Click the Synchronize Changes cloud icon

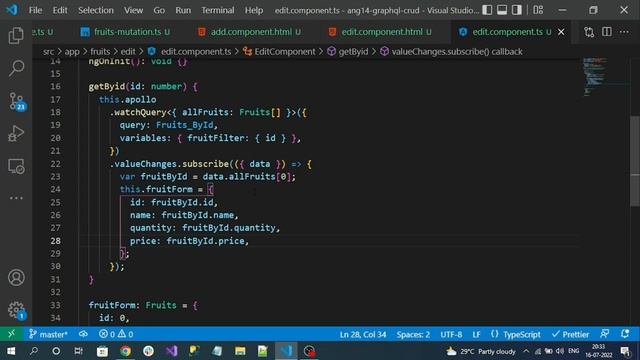(x=83, y=334)
